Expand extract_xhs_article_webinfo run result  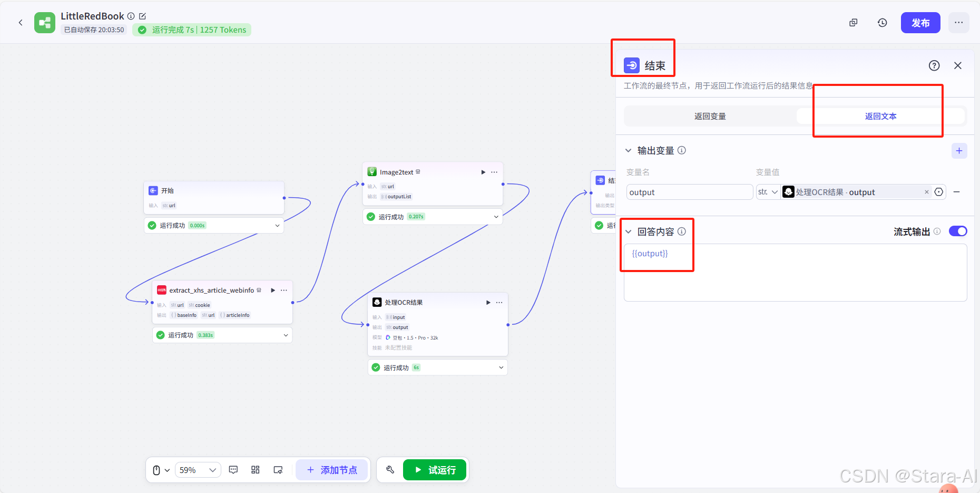286,335
